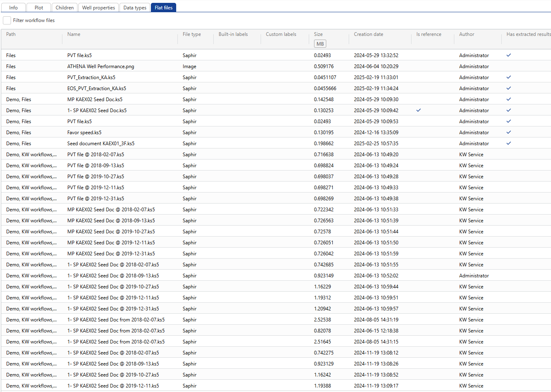Sort by the Author column header
Viewport: 551px width, 392px height.
467,34
